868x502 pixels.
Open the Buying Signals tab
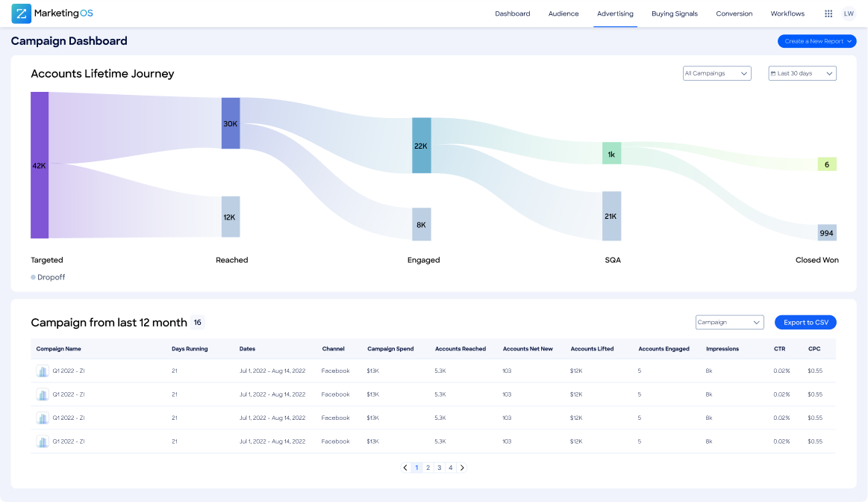pyautogui.click(x=674, y=13)
